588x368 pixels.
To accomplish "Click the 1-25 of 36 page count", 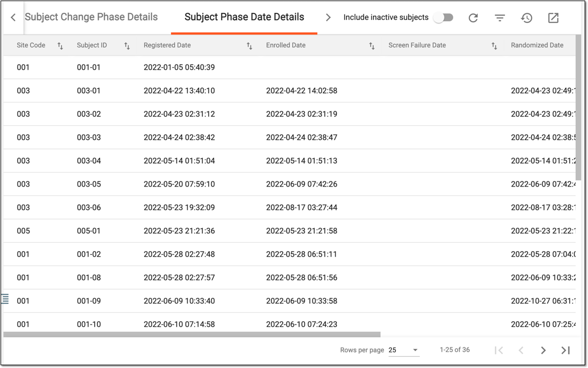I will (x=454, y=350).
